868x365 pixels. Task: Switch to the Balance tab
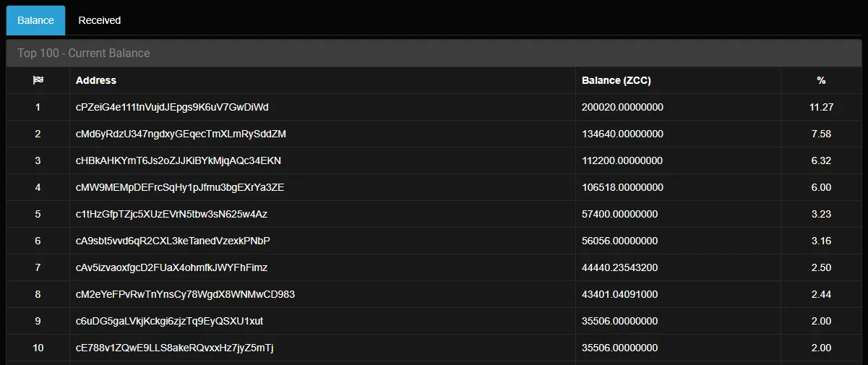[x=36, y=20]
